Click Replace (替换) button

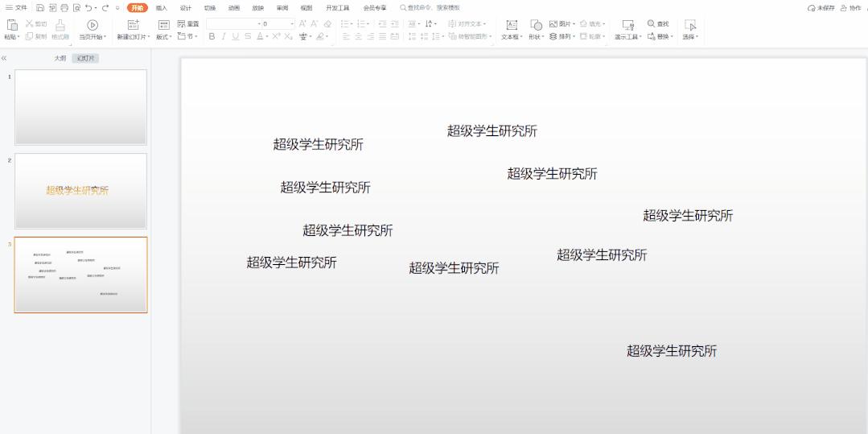point(660,36)
